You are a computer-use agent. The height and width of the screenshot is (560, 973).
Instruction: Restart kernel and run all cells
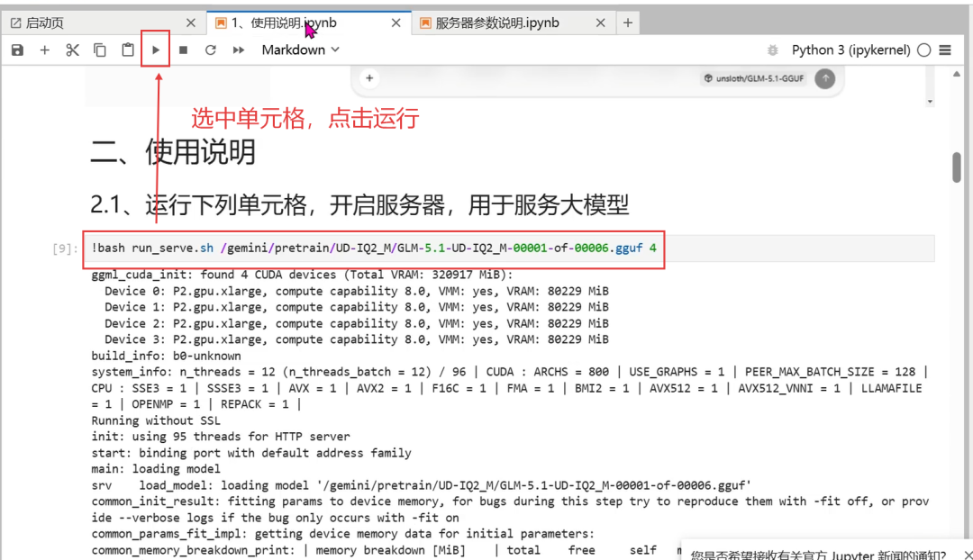tap(239, 50)
